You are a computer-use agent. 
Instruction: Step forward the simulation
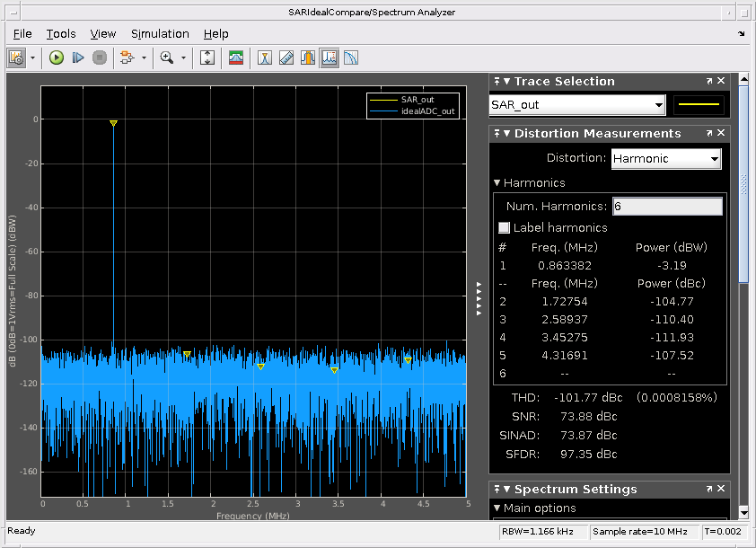click(78, 57)
